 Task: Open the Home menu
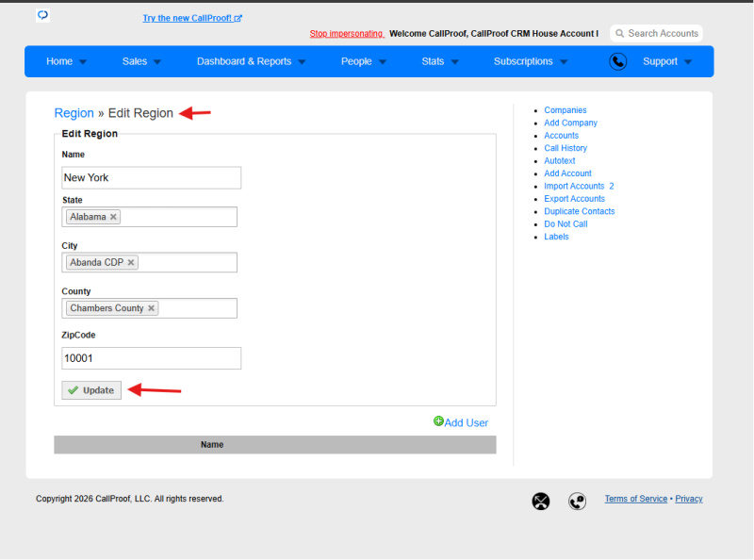59,61
